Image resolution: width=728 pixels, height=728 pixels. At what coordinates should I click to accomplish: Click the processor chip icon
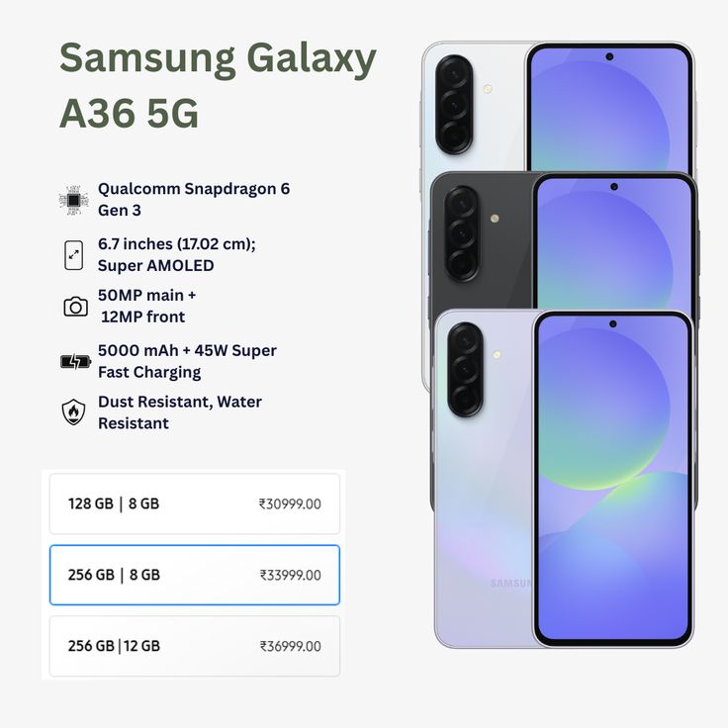coord(73,200)
